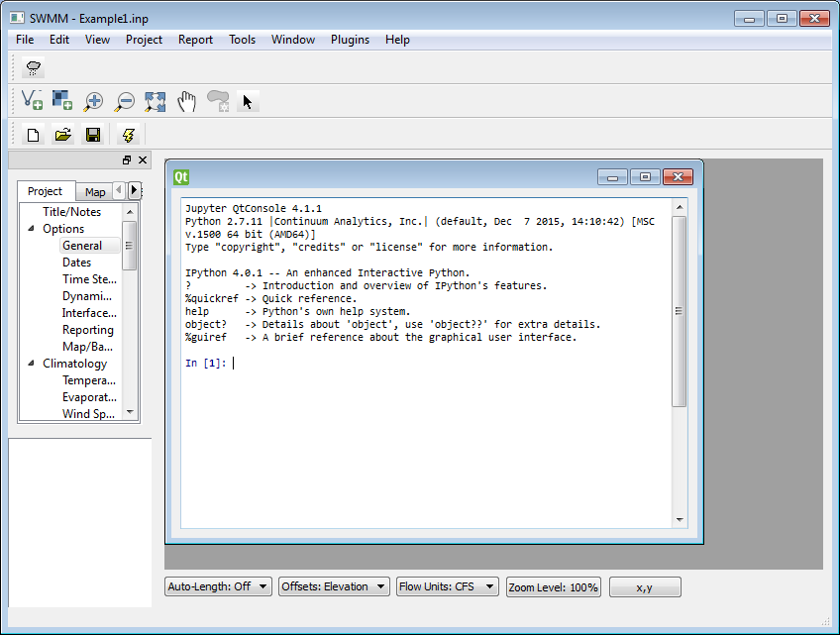
Task: Maximize the Qt console window
Action: (646, 177)
